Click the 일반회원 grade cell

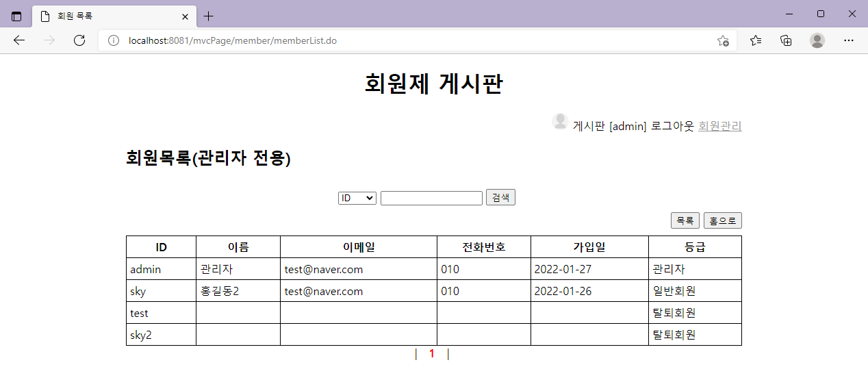click(695, 291)
